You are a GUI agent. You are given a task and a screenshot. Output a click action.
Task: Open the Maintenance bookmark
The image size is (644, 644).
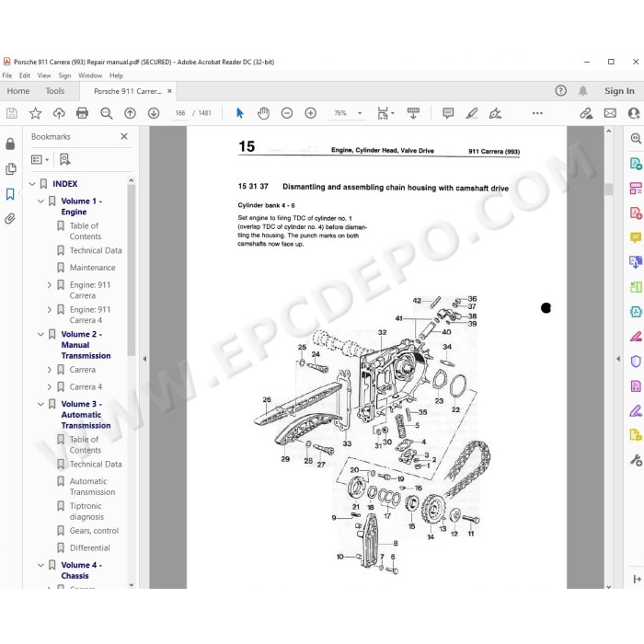pyautogui.click(x=92, y=268)
